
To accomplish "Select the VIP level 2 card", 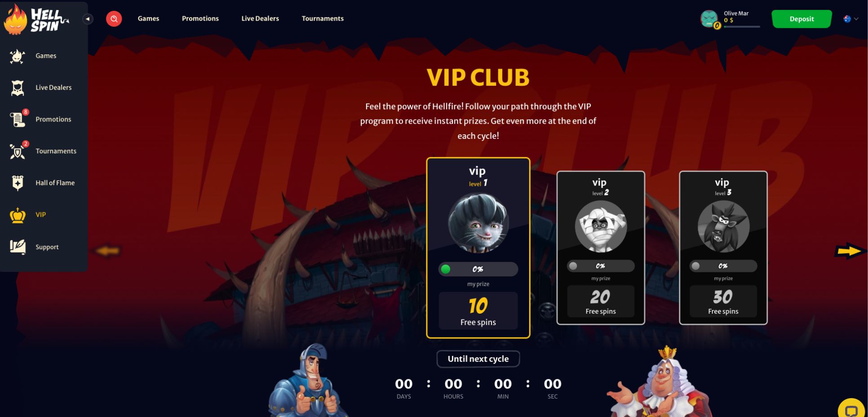I will pyautogui.click(x=601, y=248).
